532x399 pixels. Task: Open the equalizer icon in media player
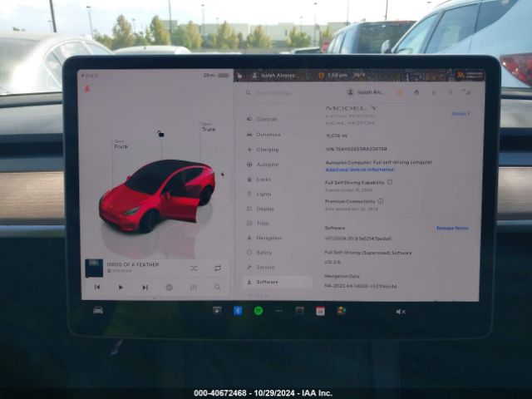[194, 287]
